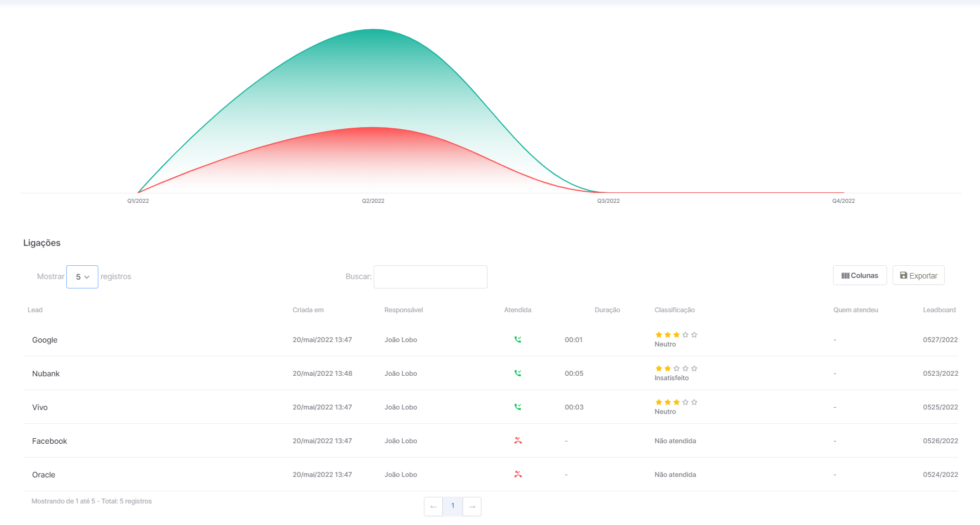Click the answered call icon for Nubank
Viewport: 980px width, 525px height.
(x=518, y=374)
